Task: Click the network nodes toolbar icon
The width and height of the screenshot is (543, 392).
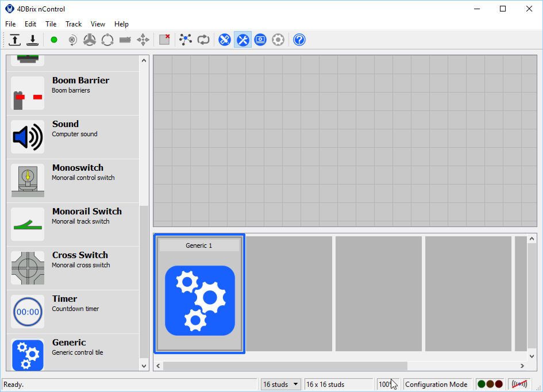Action: [x=186, y=40]
